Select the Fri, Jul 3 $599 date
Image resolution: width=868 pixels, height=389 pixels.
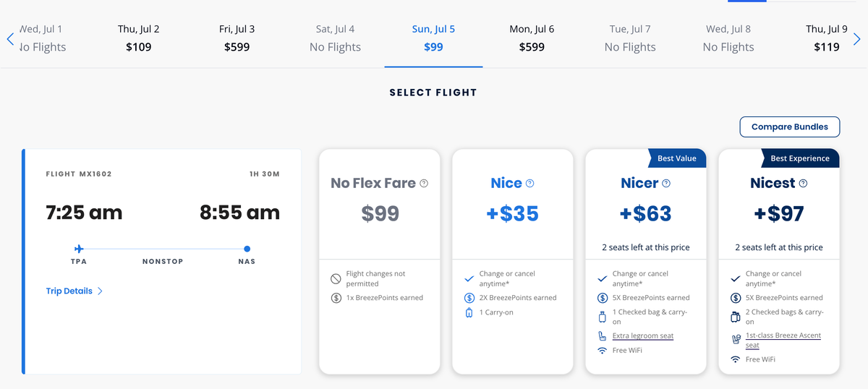(x=237, y=39)
